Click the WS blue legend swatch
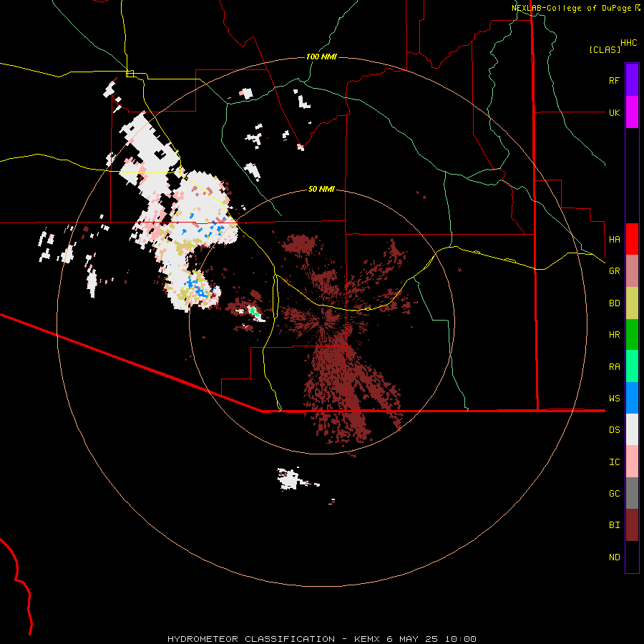Viewport: 644px width, 644px height. (632, 398)
